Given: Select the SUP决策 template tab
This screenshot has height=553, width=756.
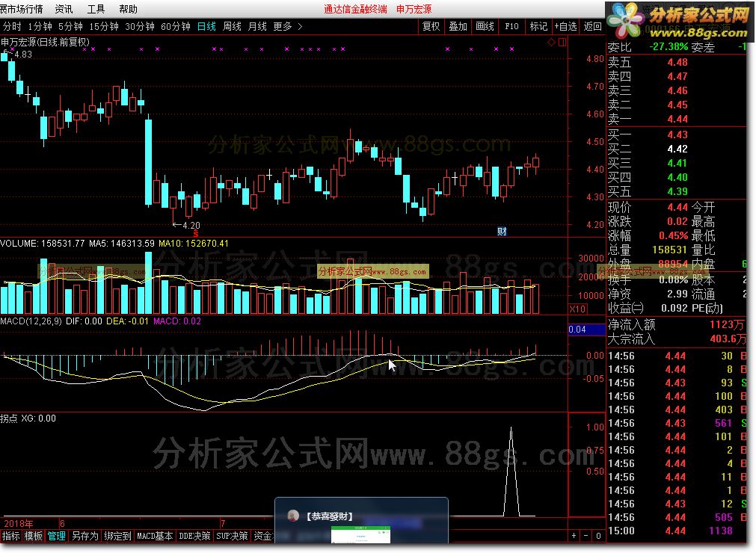Looking at the screenshot, I should 232,536.
